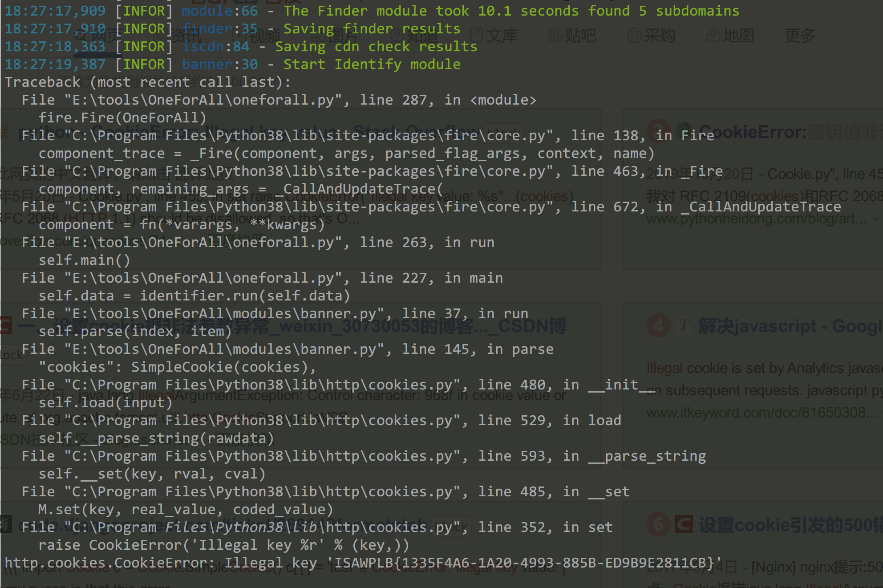Screen dimensions: 883x588
Task: Click the T-logo favicon of result 4
Action: tap(684, 325)
